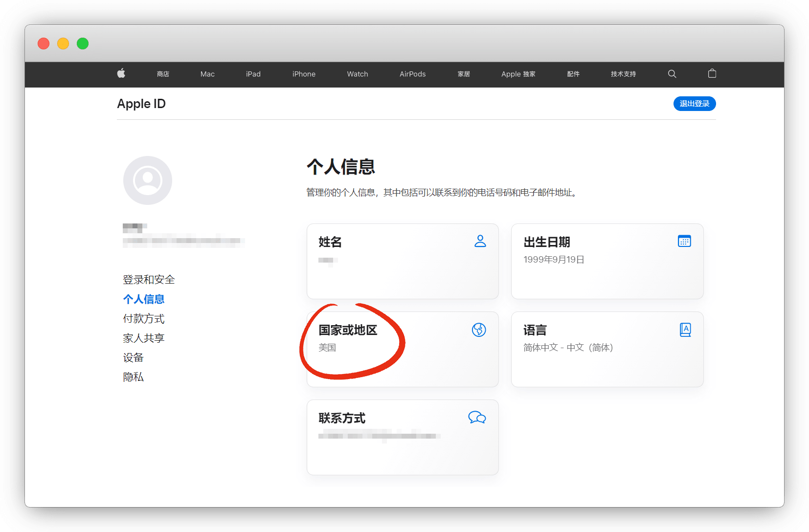Open the Mac navigation menu item
809x532 pixels.
click(x=207, y=74)
